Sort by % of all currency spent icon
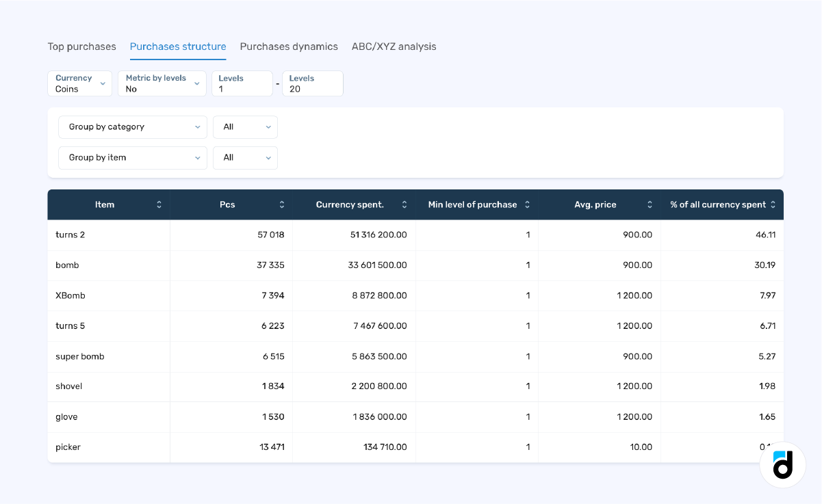This screenshot has height=504, width=822. [773, 204]
